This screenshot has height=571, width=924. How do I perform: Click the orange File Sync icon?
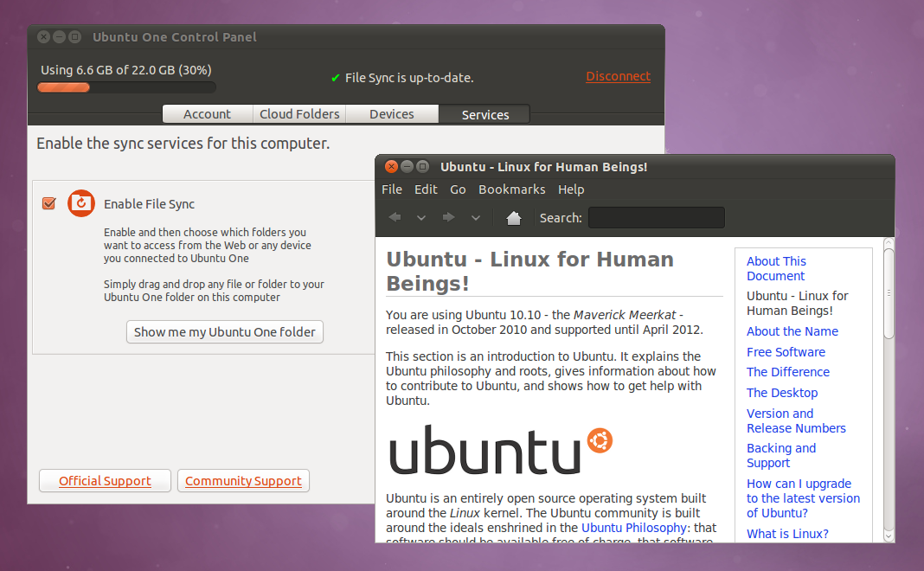coord(81,203)
